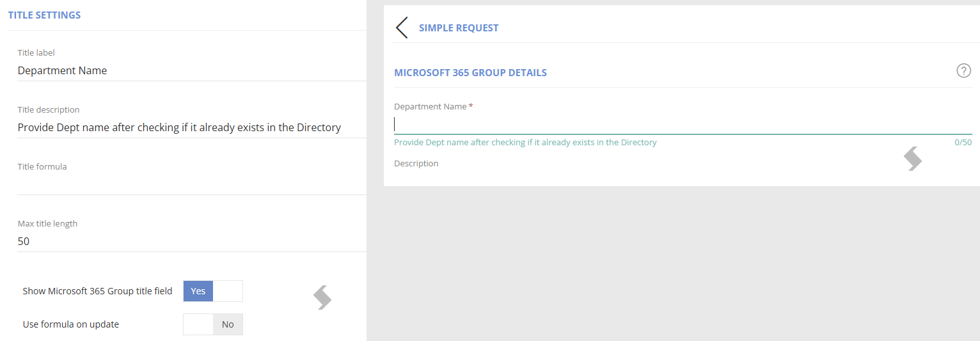Focus the empty Title formula field
The image size is (980, 341).
tap(192, 184)
